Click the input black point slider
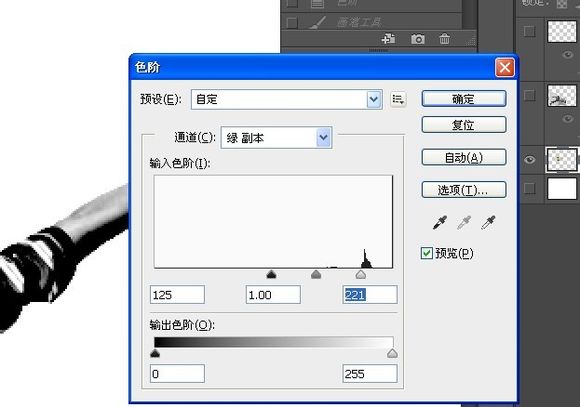This screenshot has height=407, width=580. tap(272, 274)
